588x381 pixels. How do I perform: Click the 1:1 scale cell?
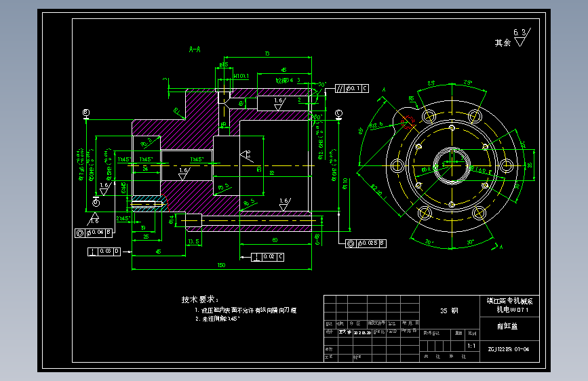pos(471,346)
